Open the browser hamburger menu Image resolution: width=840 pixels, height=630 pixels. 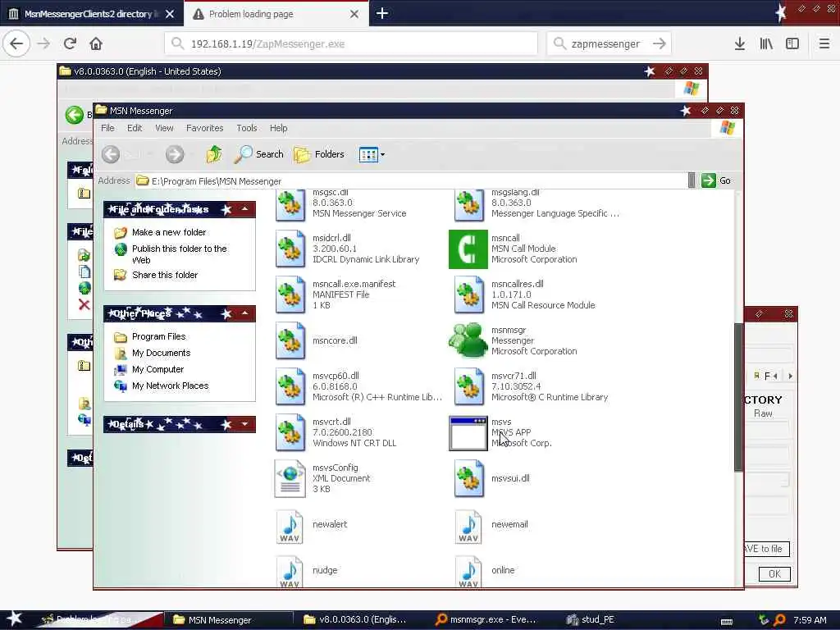point(824,44)
